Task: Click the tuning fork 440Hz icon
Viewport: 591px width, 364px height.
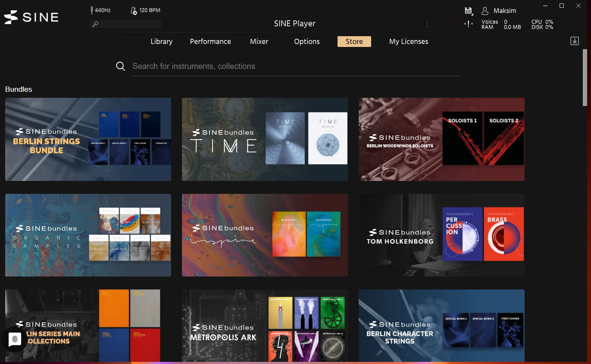Action: 92,10
